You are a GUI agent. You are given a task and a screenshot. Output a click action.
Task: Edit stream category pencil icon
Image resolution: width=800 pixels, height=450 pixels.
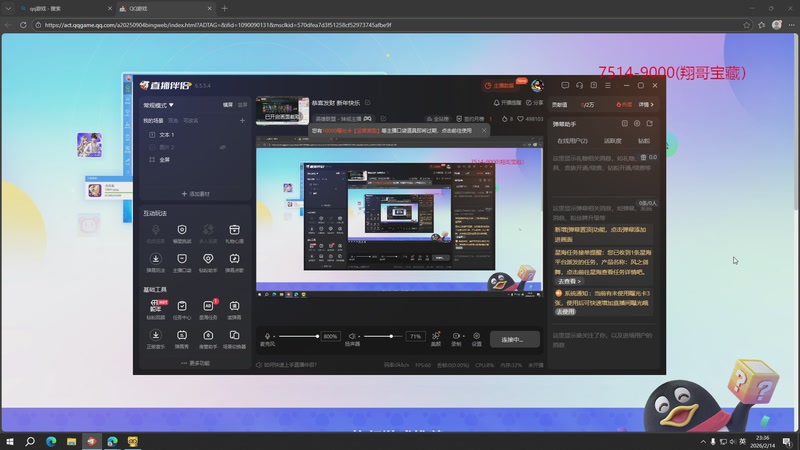click(383, 119)
